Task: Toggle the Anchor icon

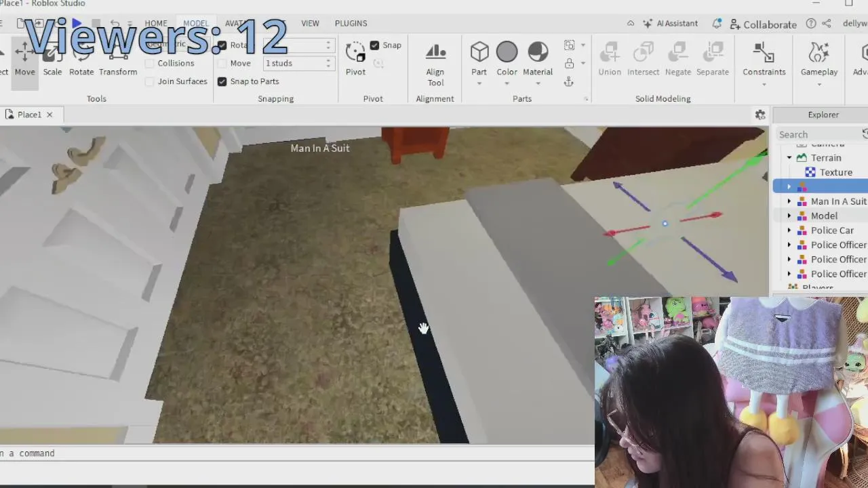Action: point(569,81)
